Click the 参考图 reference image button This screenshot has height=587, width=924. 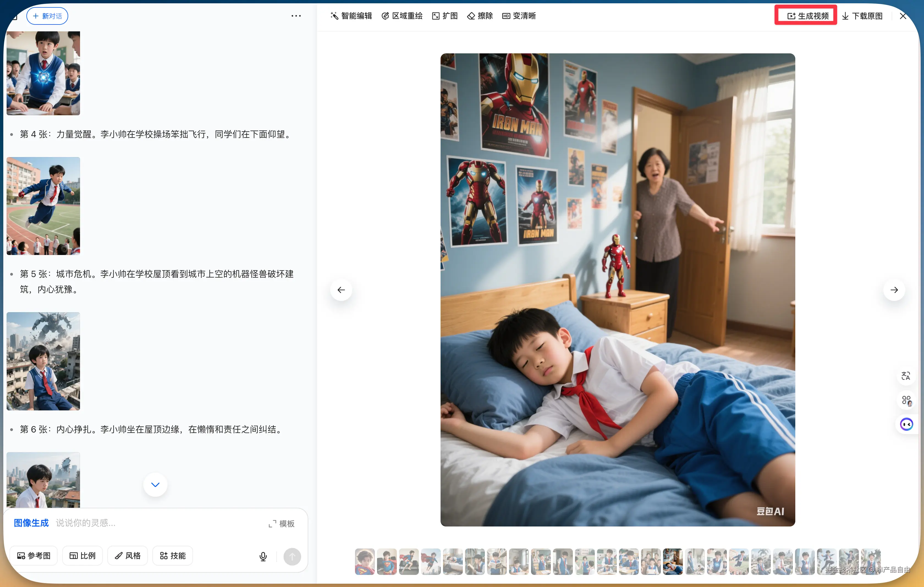(x=34, y=556)
